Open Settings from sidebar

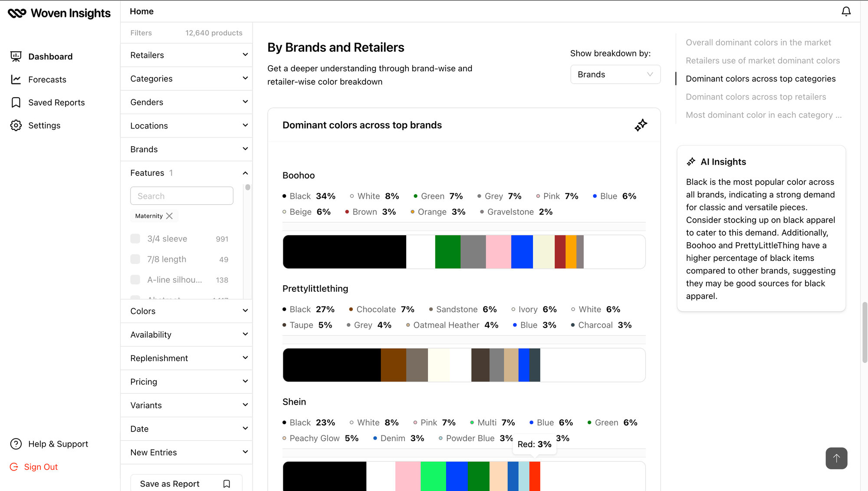tap(44, 125)
